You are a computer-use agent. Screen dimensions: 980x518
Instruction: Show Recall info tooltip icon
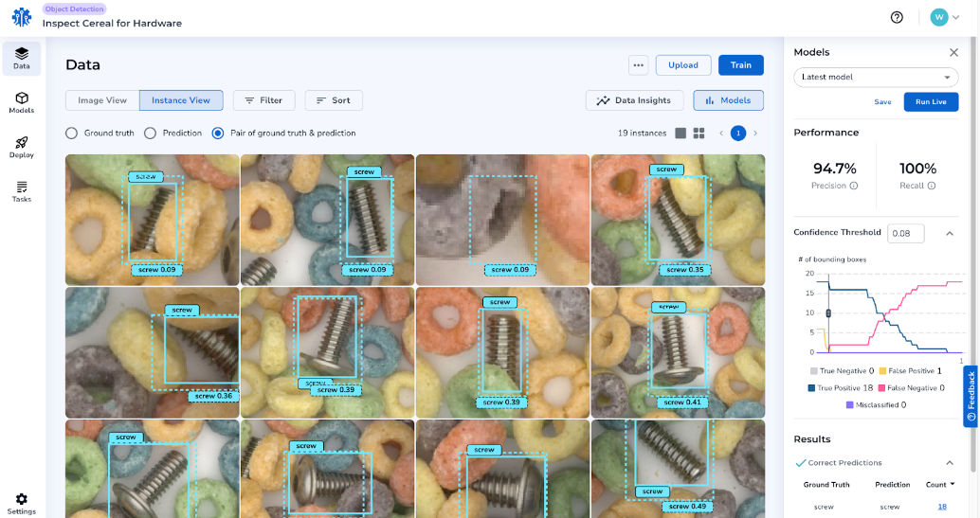coord(932,186)
